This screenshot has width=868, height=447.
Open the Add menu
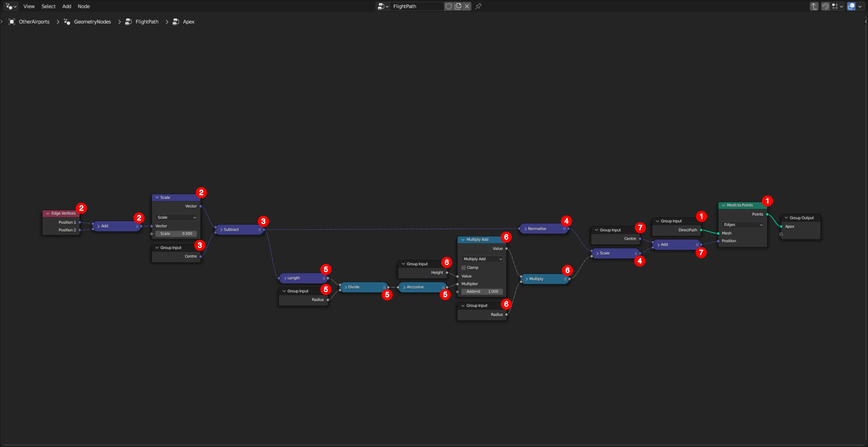pos(67,6)
